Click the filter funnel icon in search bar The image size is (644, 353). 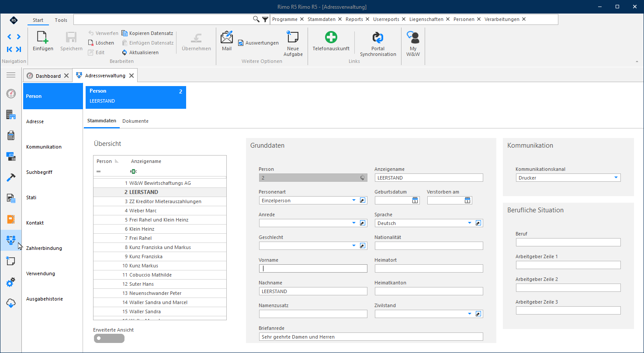pyautogui.click(x=265, y=19)
